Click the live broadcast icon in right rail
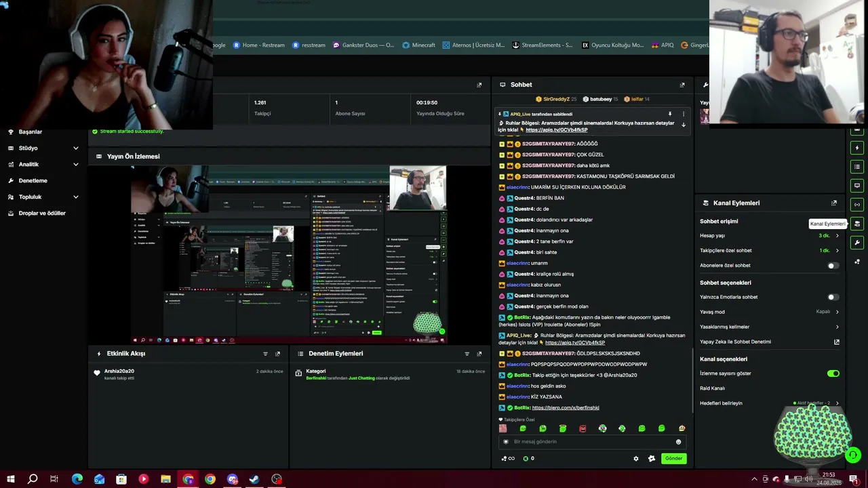Screen dimensions: 868x488 pos(857,205)
